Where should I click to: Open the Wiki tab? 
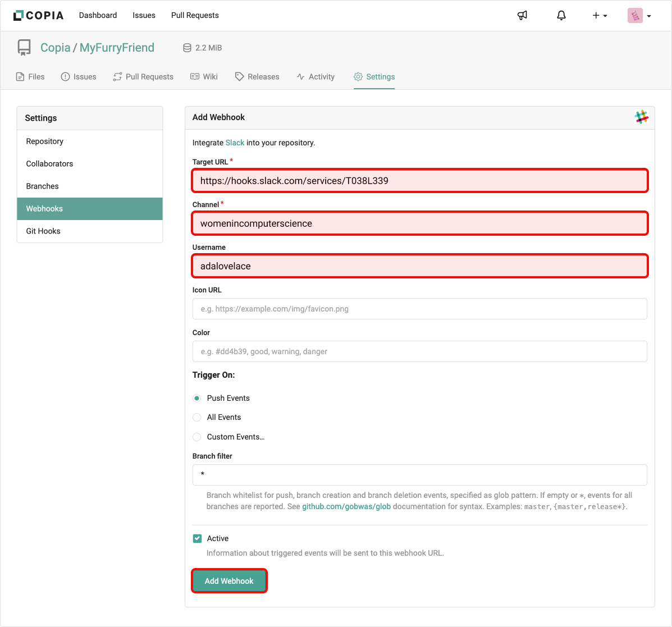pyautogui.click(x=204, y=77)
